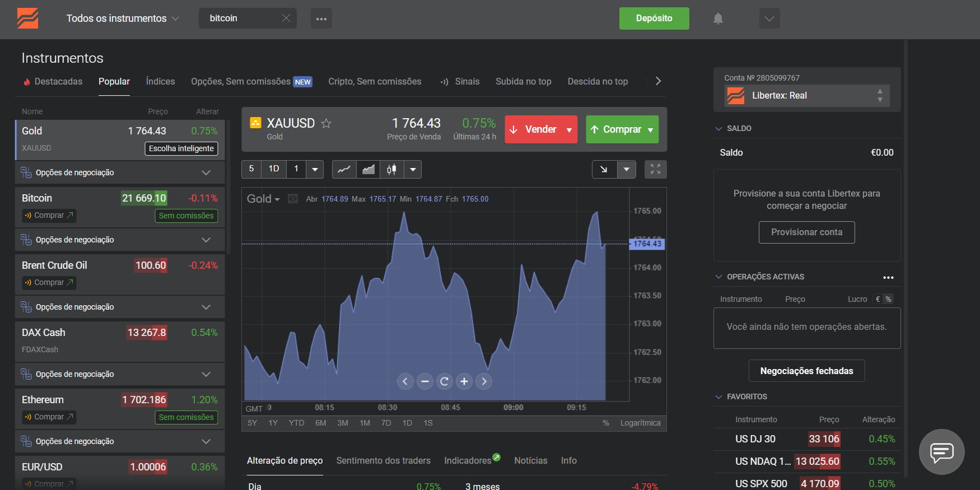Image resolution: width=980 pixels, height=490 pixels.
Task: Switch profit display to euro
Action: tap(878, 299)
